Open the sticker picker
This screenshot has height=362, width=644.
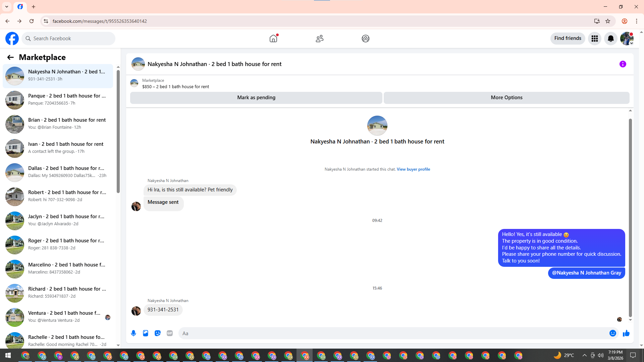pyautogui.click(x=158, y=333)
